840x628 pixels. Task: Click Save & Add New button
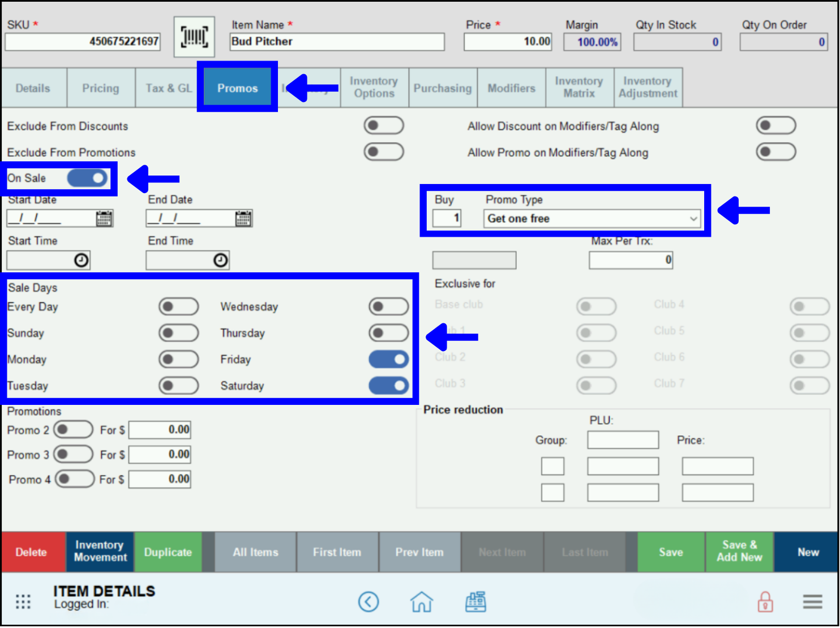[740, 552]
